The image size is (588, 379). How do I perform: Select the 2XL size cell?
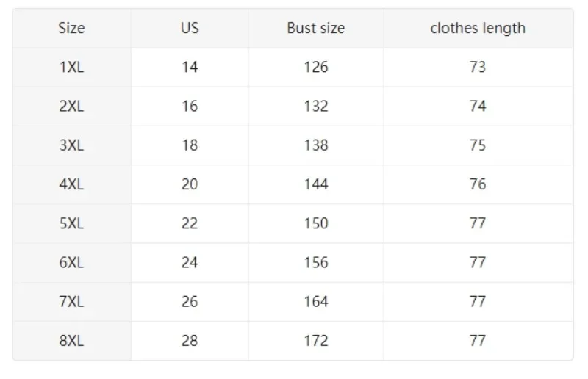tap(71, 106)
